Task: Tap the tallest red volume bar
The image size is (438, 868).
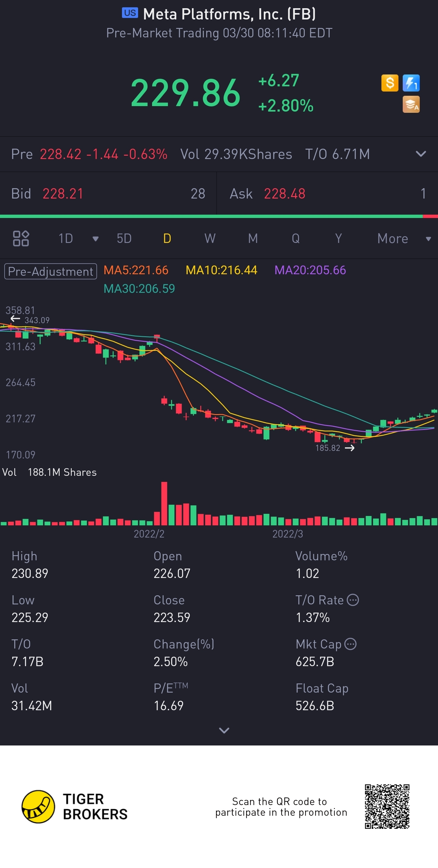Action: (x=164, y=503)
